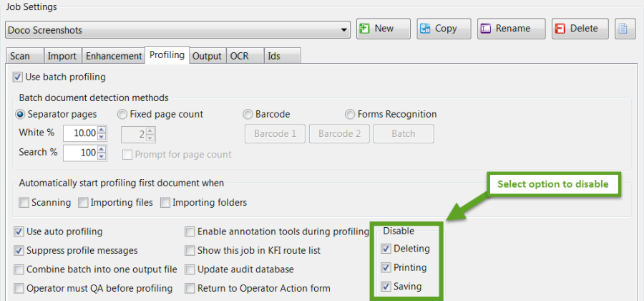644x301 pixels.
Task: Delete the selected job
Action: [x=580, y=29]
